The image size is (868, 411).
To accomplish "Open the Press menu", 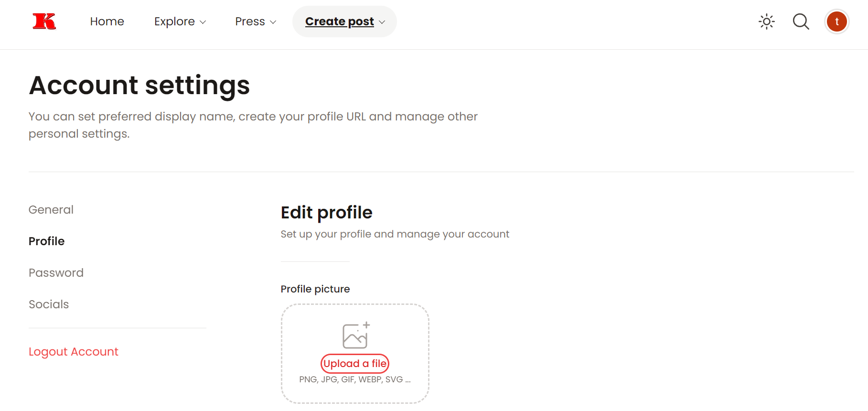I will coord(256,22).
